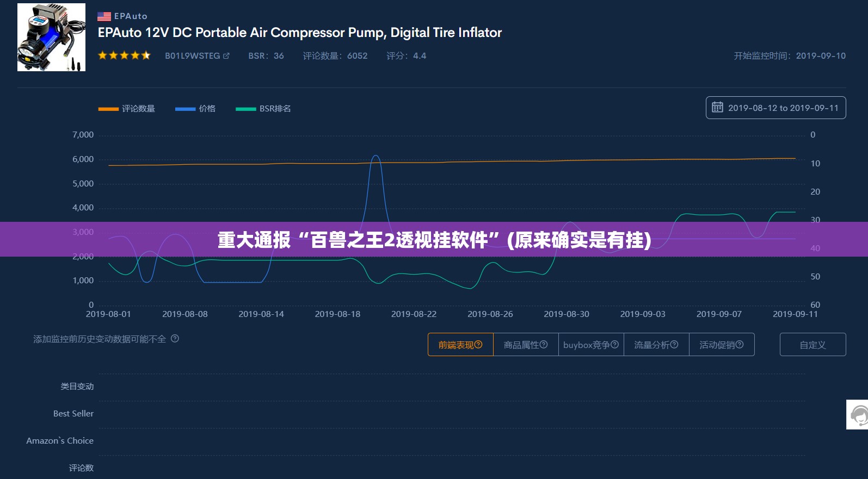
Task: Click the Best Seller row label
Action: point(73,414)
